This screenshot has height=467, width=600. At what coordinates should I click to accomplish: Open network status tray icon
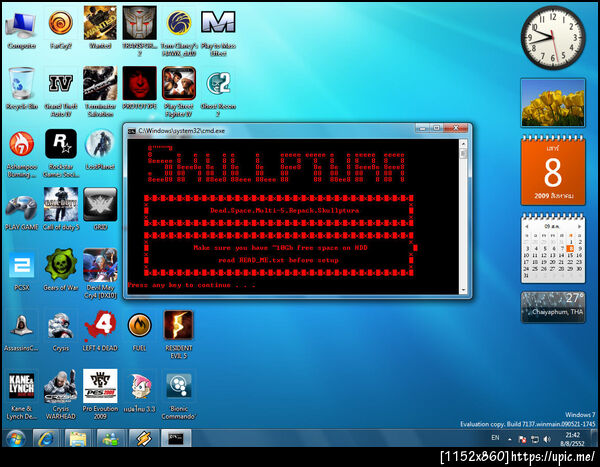click(535, 439)
